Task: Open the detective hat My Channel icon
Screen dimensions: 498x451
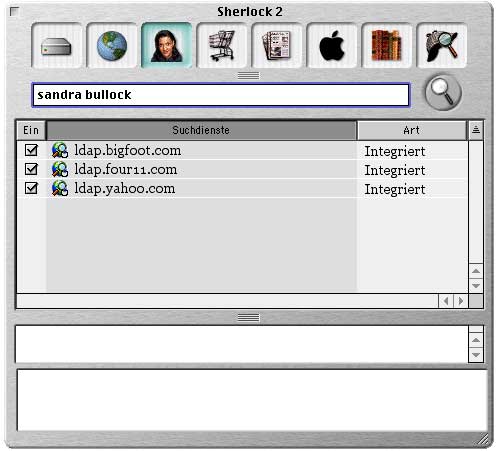Action: coord(442,46)
